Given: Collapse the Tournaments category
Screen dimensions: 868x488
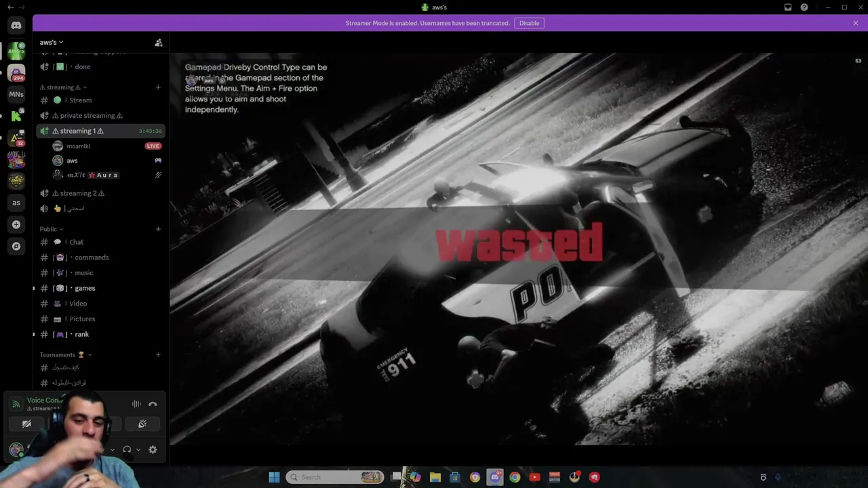Looking at the screenshot, I should 65,354.
